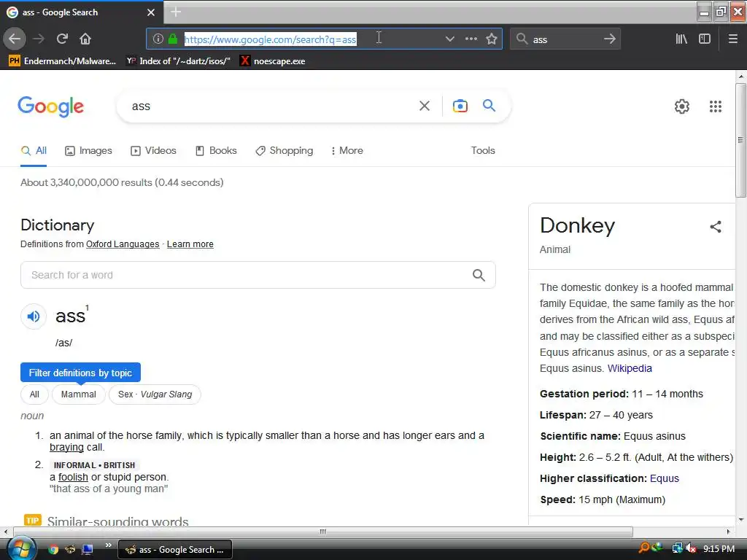The image size is (747, 560).
Task: Play pronunciation speaker icon
Action: (x=34, y=316)
